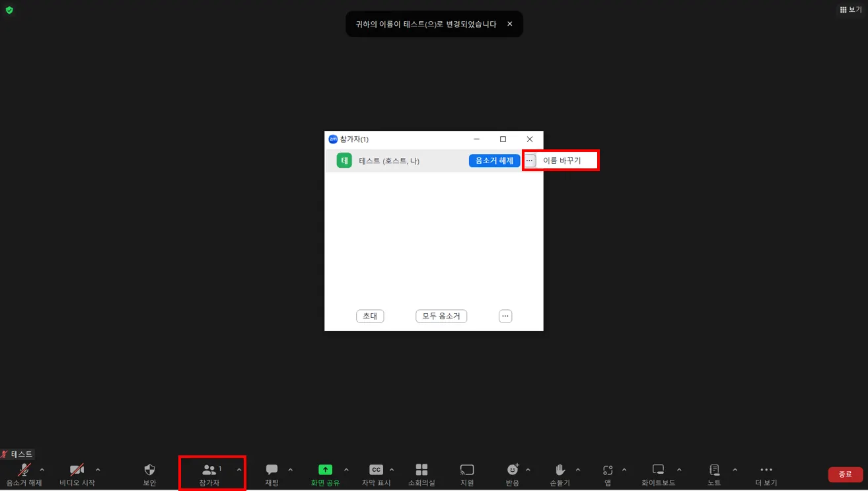
Task: Launch the 화이트보드 whiteboard
Action: (658, 474)
